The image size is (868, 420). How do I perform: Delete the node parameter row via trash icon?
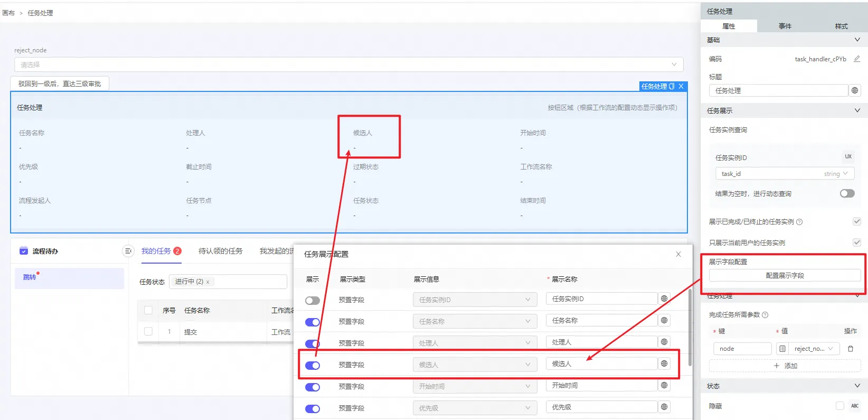tap(850, 349)
